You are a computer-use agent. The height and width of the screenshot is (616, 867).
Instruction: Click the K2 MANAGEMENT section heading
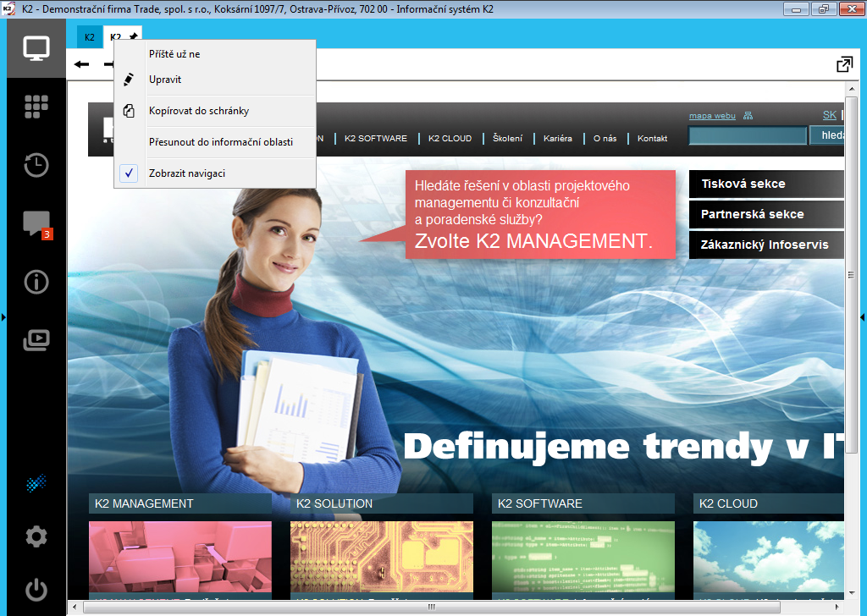click(x=180, y=503)
